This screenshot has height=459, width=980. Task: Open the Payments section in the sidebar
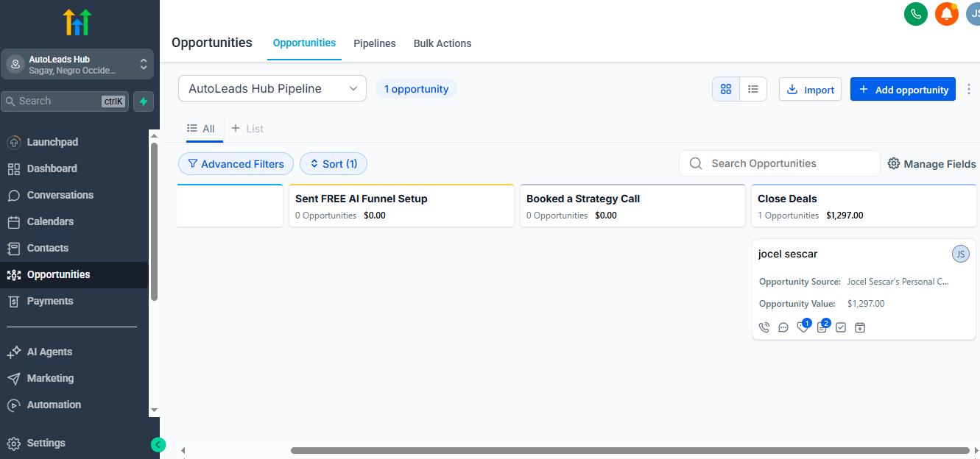tap(51, 301)
